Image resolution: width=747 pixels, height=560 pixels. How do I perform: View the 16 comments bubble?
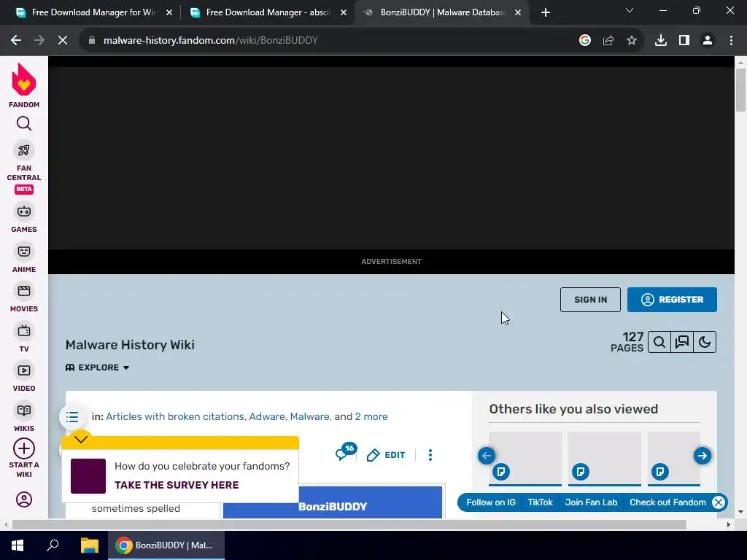[346, 452]
